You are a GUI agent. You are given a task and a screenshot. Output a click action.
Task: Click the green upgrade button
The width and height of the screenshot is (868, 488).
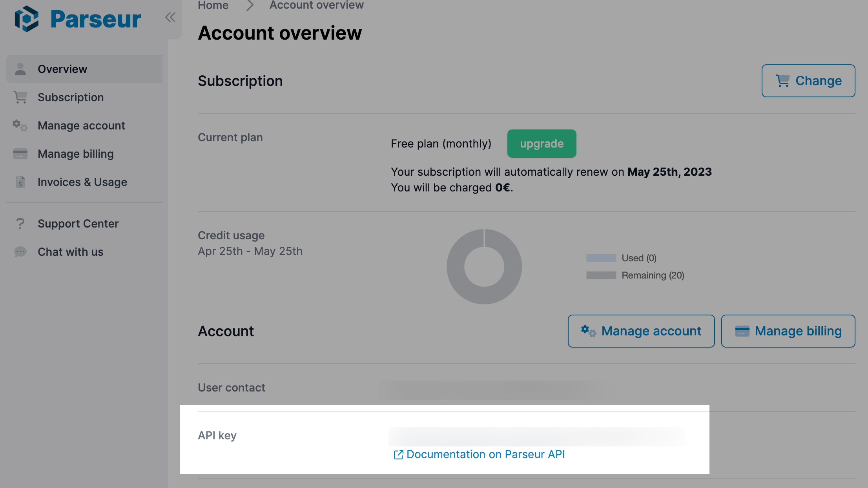pyautogui.click(x=542, y=144)
